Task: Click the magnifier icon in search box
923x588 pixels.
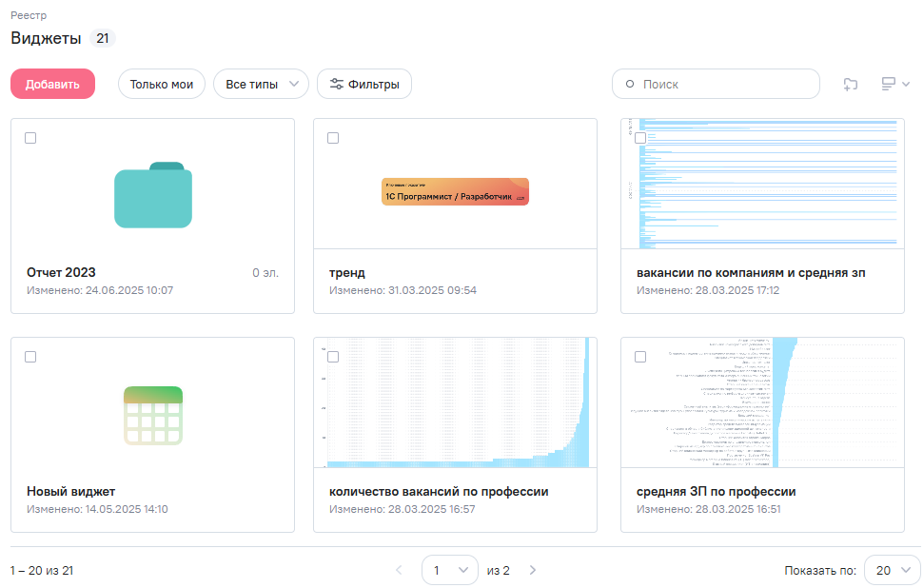Action: point(629,84)
